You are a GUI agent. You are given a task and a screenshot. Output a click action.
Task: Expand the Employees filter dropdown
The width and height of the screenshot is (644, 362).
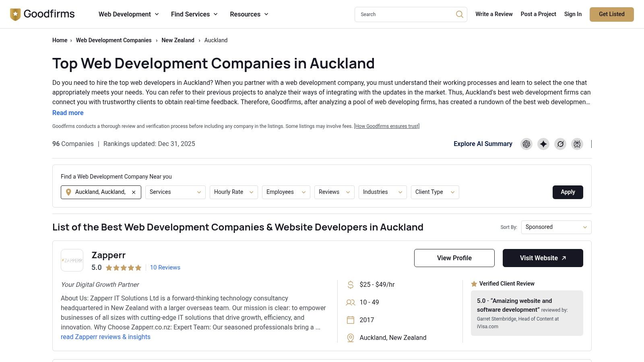[x=286, y=192]
